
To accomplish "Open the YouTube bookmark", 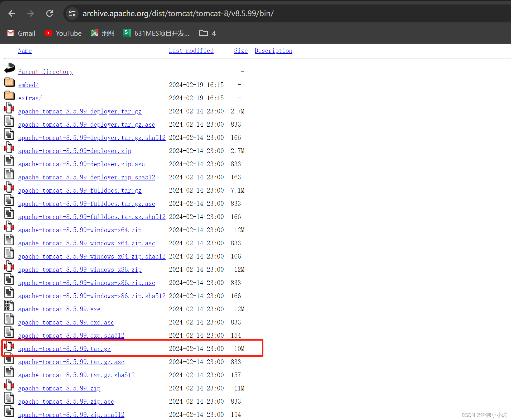I will (x=63, y=33).
